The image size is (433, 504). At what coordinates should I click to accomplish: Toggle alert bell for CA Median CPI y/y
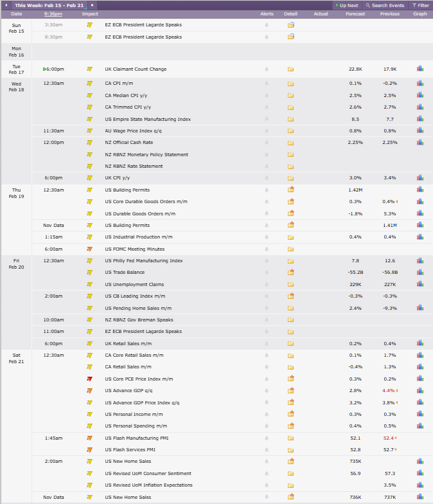[267, 95]
